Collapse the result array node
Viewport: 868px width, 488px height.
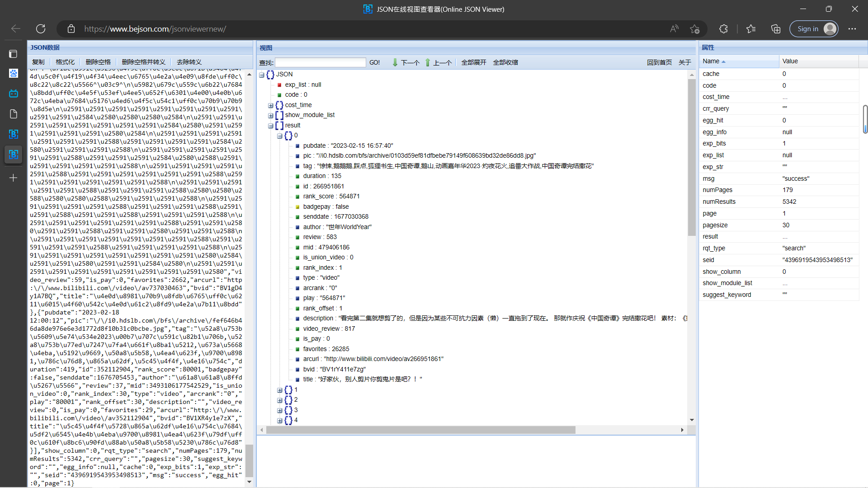(271, 126)
